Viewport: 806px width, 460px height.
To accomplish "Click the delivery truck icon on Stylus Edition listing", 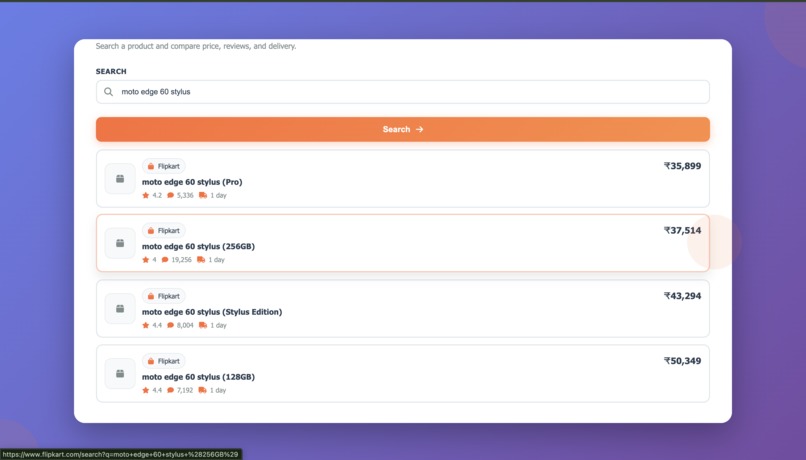I will 203,325.
